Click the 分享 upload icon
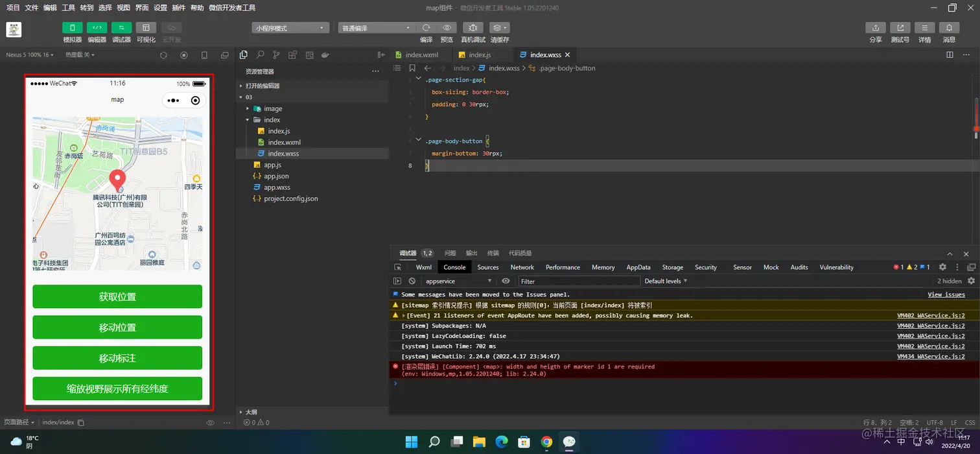This screenshot has height=454, width=980. coord(876,28)
